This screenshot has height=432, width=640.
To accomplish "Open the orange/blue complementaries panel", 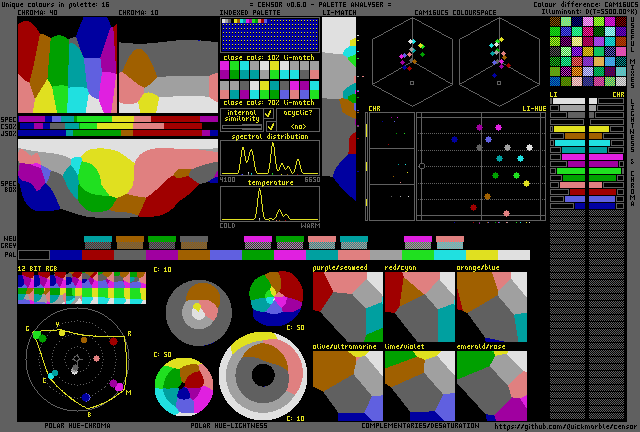I will click(x=492, y=307).
